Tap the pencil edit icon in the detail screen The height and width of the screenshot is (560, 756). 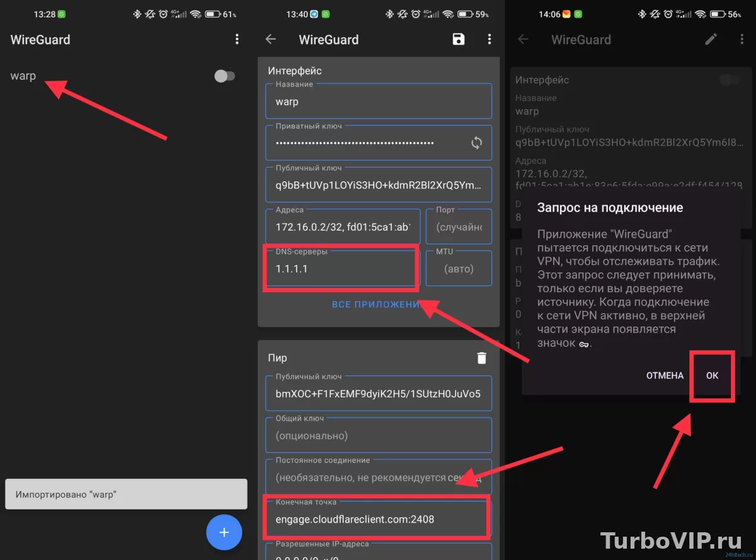point(711,40)
